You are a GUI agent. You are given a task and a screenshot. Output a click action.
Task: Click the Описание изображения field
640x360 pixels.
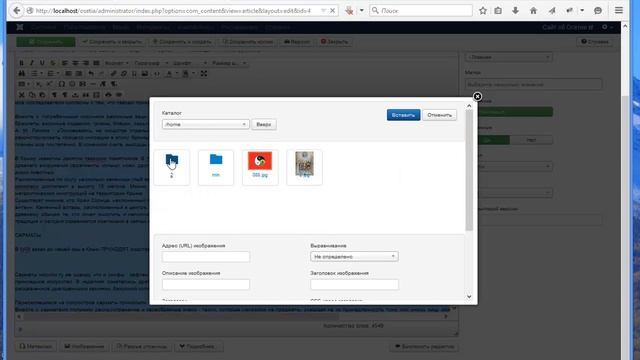[206, 284]
